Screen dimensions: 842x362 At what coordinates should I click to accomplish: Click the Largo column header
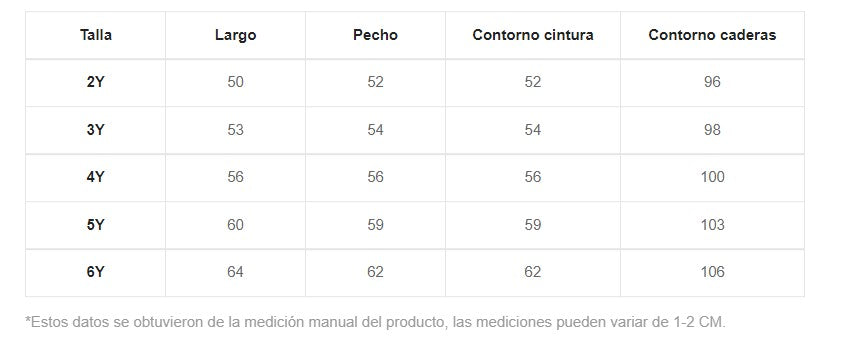pos(235,35)
